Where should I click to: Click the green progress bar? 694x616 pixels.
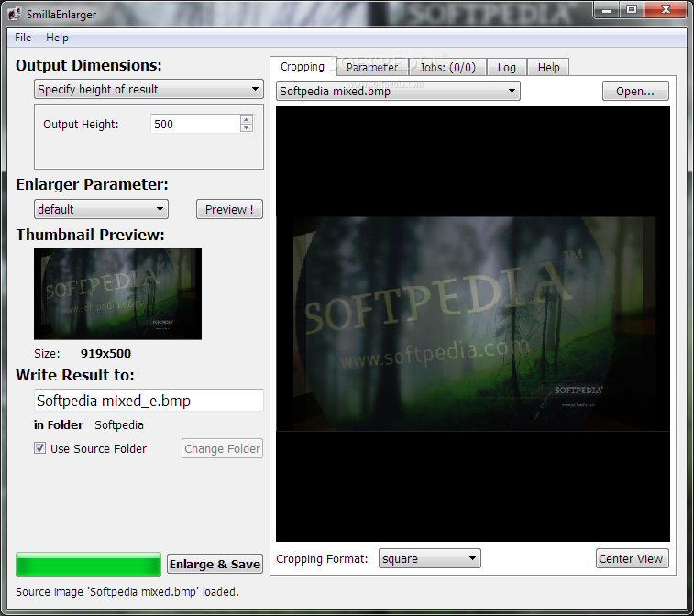click(89, 565)
